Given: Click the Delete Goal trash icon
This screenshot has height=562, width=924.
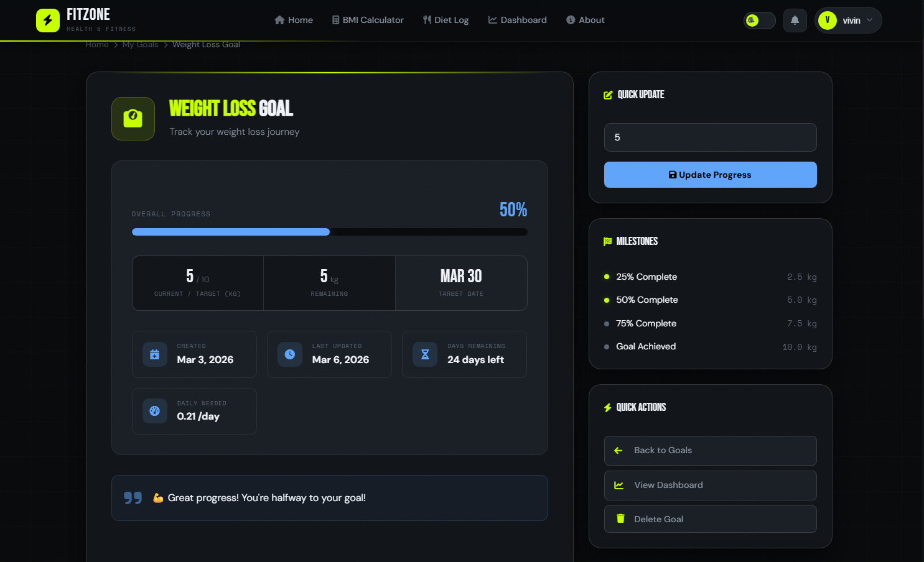Looking at the screenshot, I should [620, 518].
